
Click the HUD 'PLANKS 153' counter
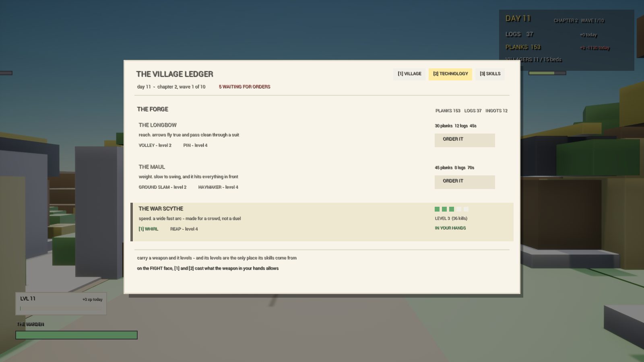(523, 47)
